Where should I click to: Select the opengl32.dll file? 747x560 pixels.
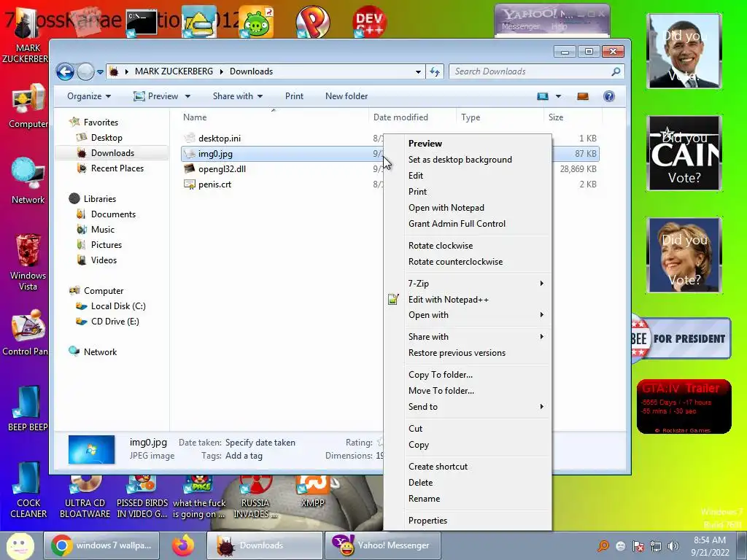point(222,169)
